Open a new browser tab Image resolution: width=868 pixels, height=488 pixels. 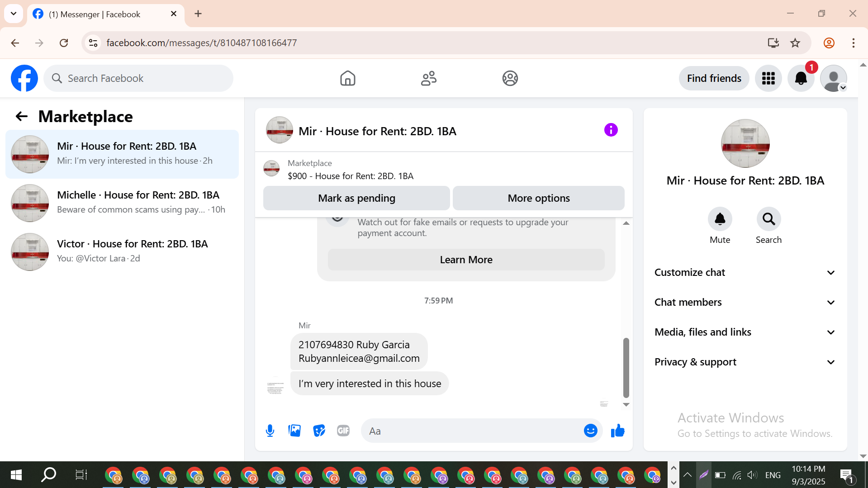click(198, 14)
